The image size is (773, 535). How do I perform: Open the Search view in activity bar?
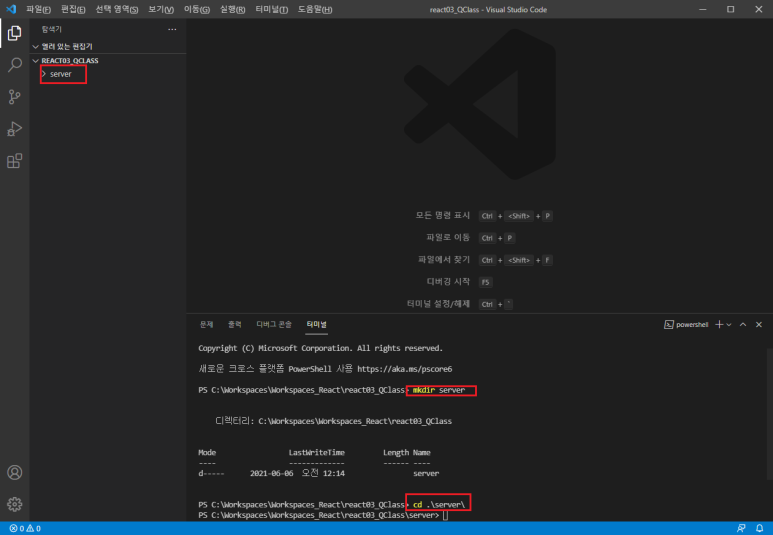[14, 65]
